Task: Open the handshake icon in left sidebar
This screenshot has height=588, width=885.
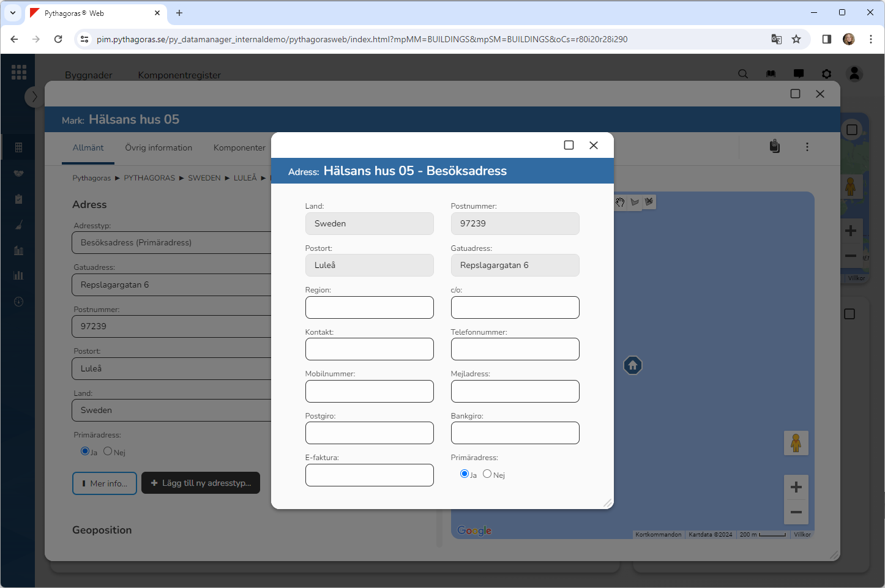Action: point(18,174)
